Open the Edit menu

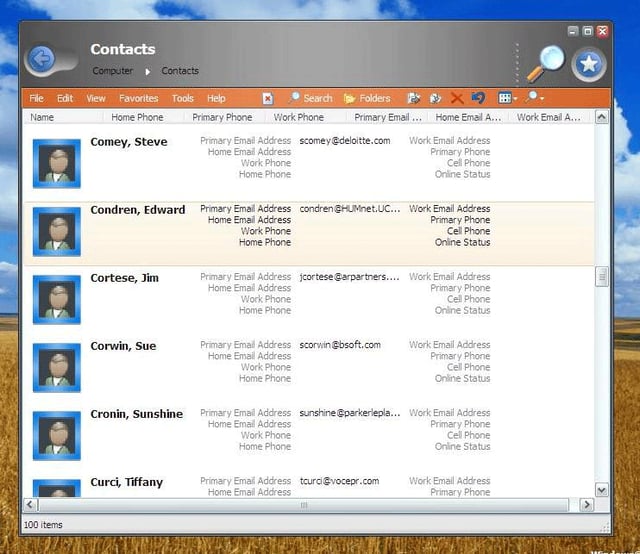[x=64, y=98]
